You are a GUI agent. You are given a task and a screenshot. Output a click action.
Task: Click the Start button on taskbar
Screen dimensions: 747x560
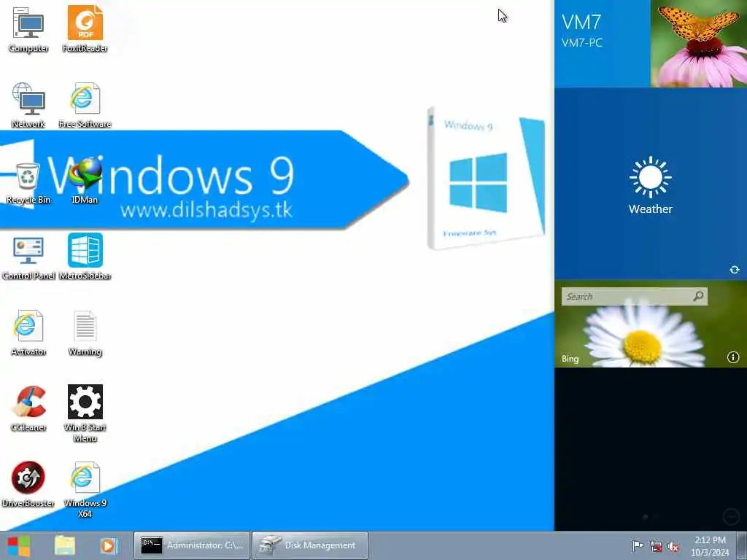[x=19, y=545]
